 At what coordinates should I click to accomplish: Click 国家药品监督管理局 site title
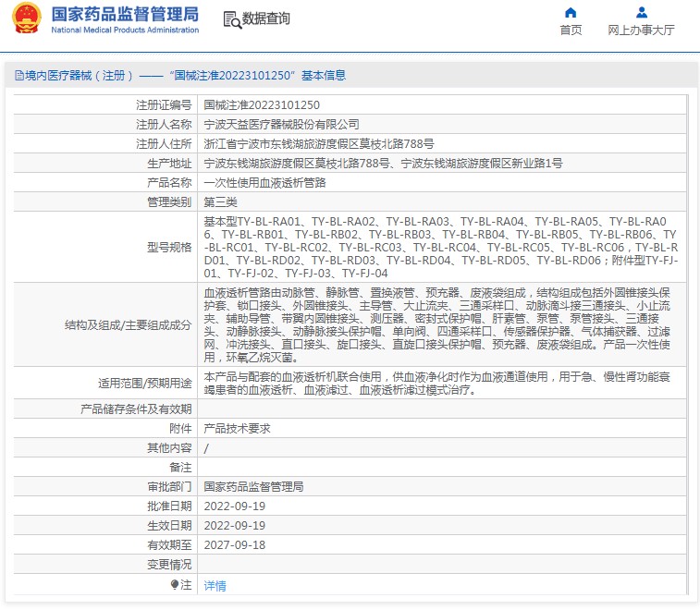pyautogui.click(x=125, y=14)
